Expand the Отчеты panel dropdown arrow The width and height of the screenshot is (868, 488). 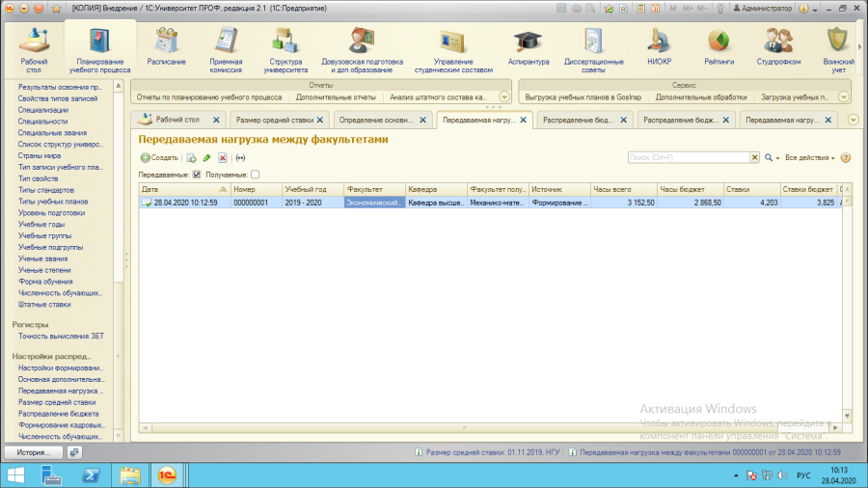pos(503,96)
